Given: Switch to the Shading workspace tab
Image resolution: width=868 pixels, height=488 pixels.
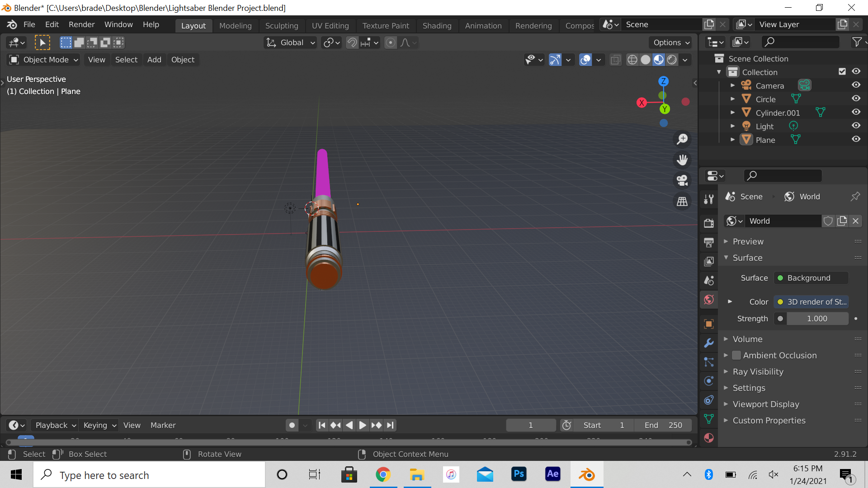Looking at the screenshot, I should click(437, 26).
